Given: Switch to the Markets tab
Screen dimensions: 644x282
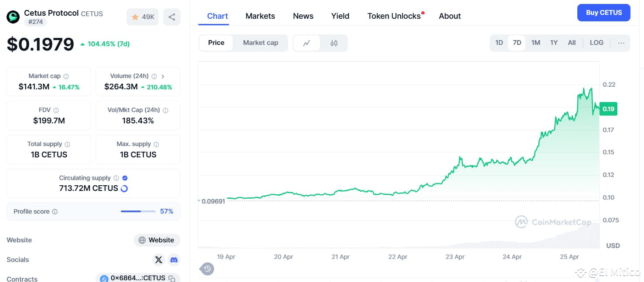Looking at the screenshot, I should (260, 16).
